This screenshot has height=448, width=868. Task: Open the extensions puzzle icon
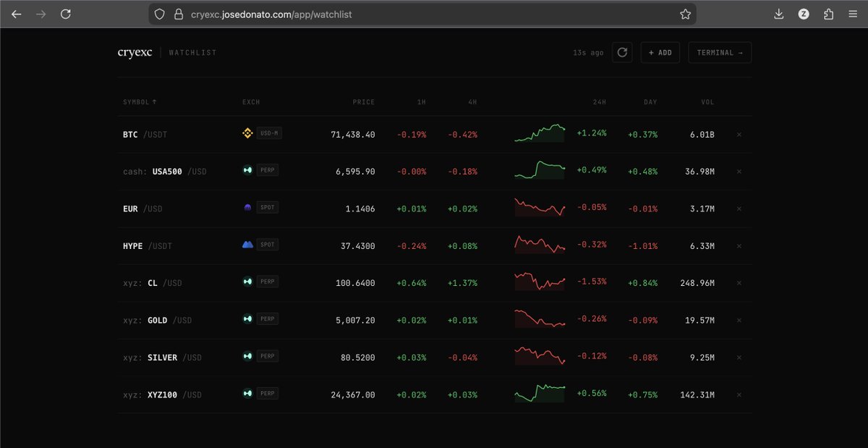(829, 14)
